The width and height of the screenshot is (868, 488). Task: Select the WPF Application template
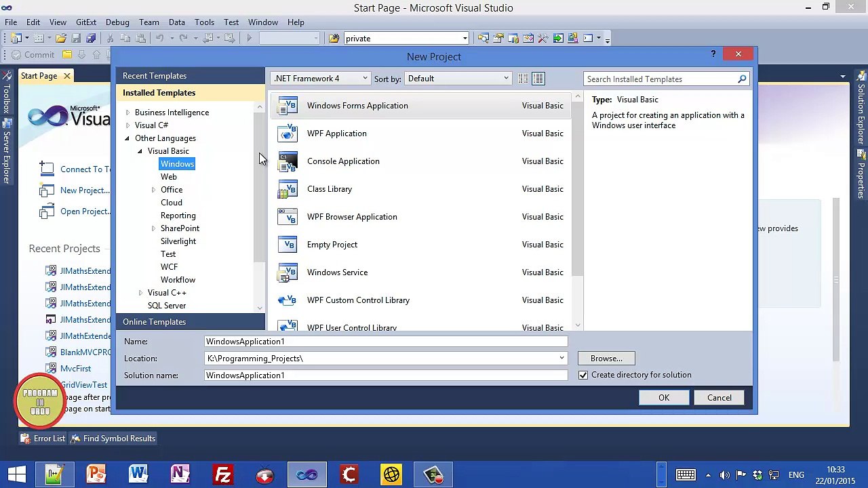tap(420, 134)
